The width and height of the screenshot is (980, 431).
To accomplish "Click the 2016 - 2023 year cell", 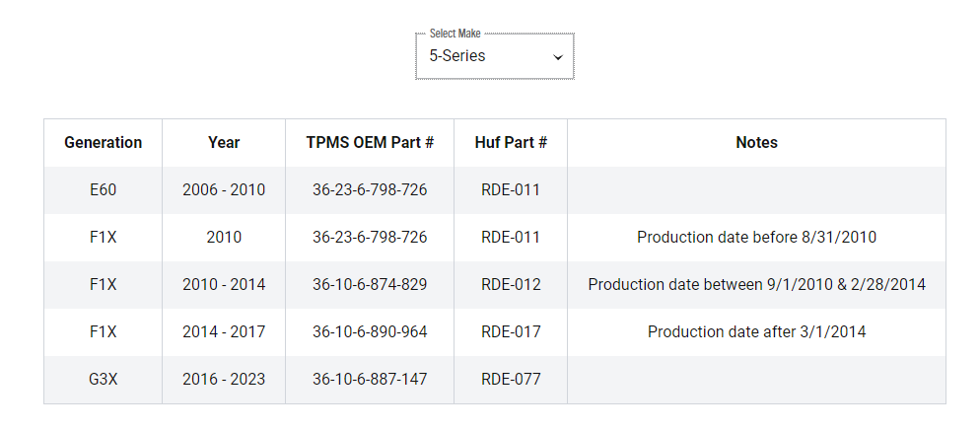I will (224, 380).
